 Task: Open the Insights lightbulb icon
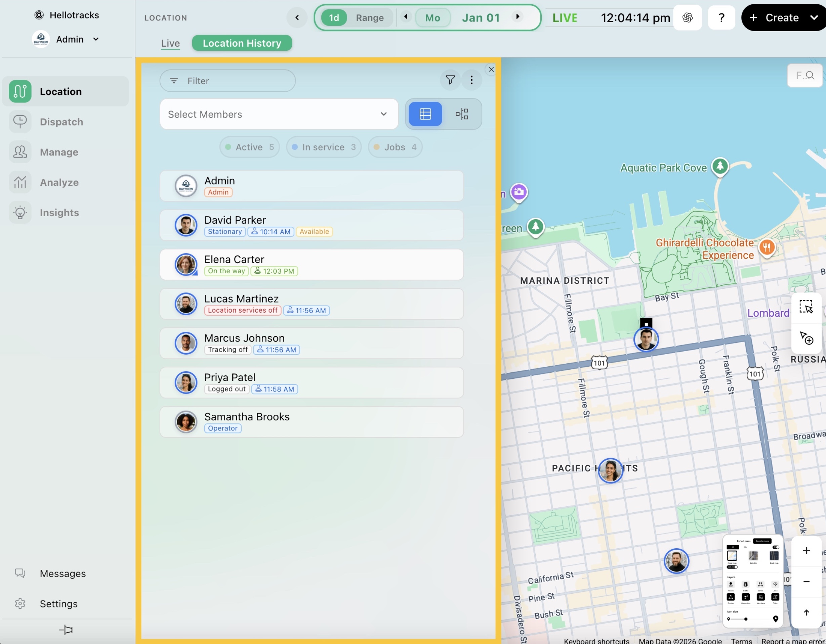20,213
